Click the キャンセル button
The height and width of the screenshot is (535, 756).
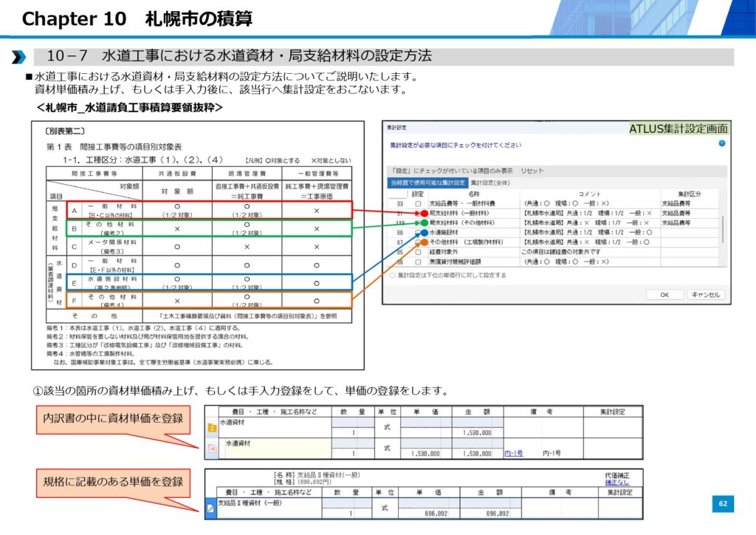[x=705, y=294]
